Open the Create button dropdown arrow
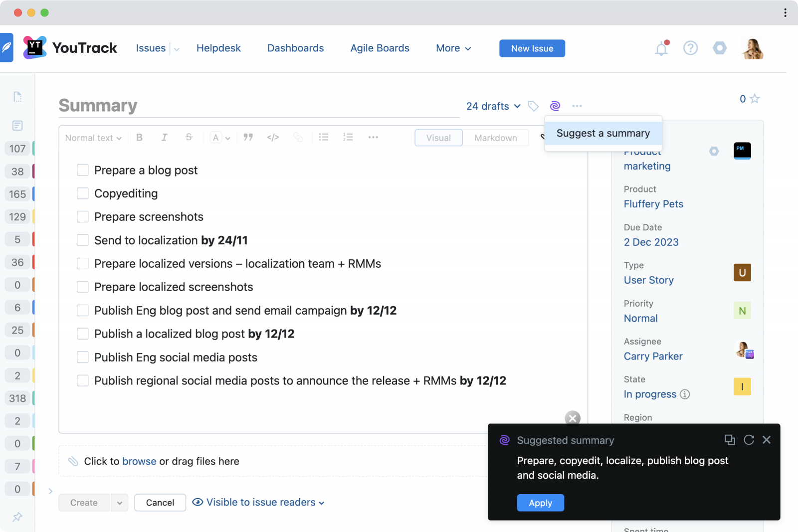 pyautogui.click(x=120, y=503)
